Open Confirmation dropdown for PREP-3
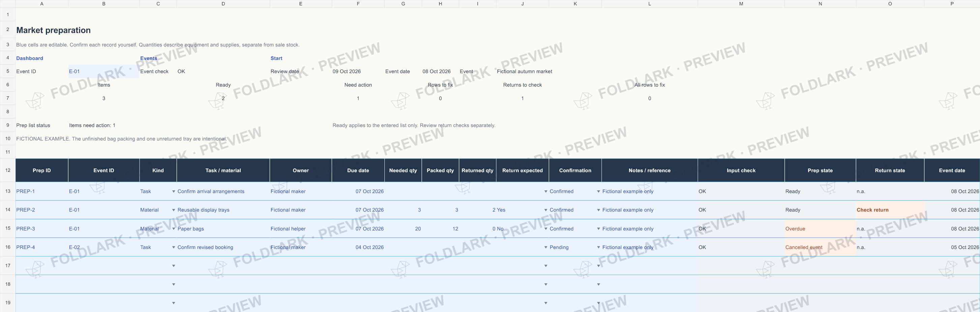The image size is (980, 312). click(x=598, y=229)
